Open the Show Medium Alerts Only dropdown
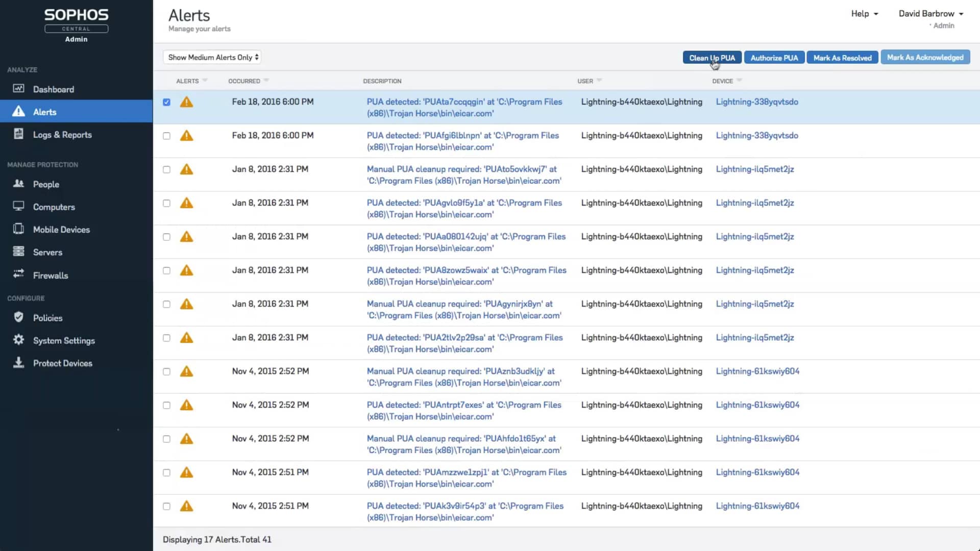980x551 pixels. click(211, 57)
